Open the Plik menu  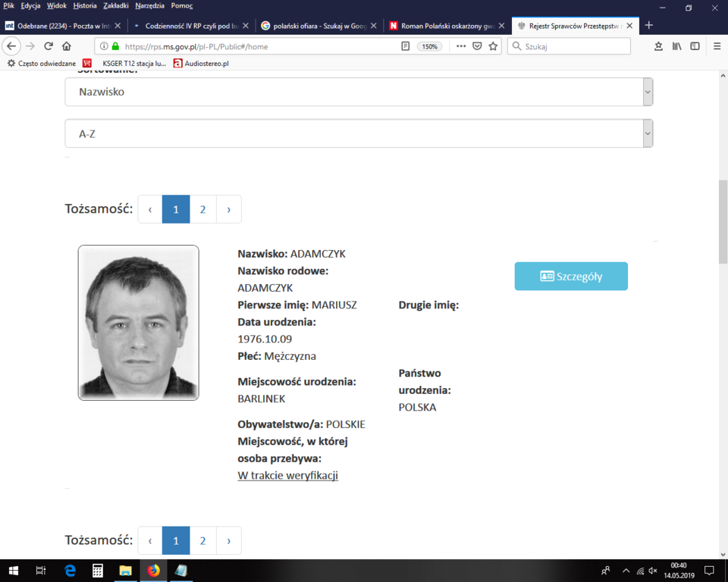8,5
